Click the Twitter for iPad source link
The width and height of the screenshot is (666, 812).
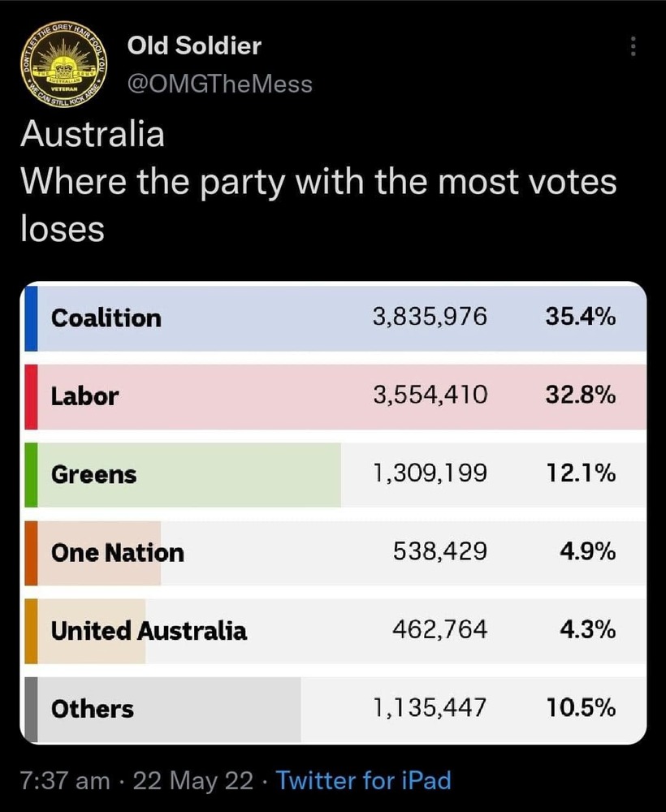[363, 780]
